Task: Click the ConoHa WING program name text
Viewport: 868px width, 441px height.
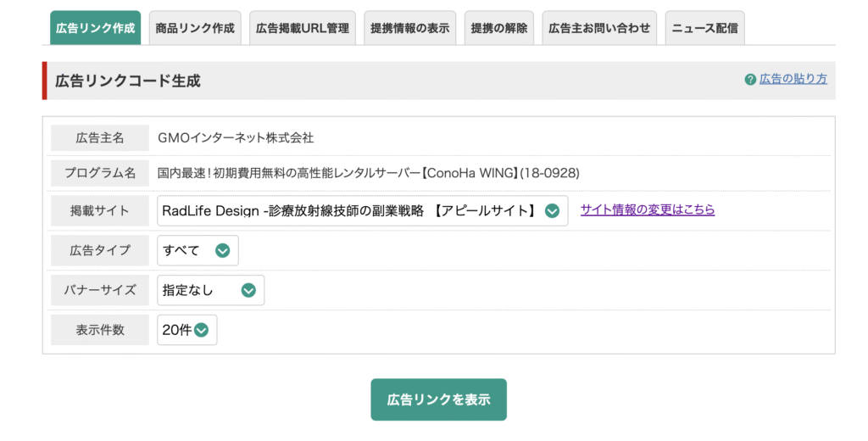Action: pos(368,173)
